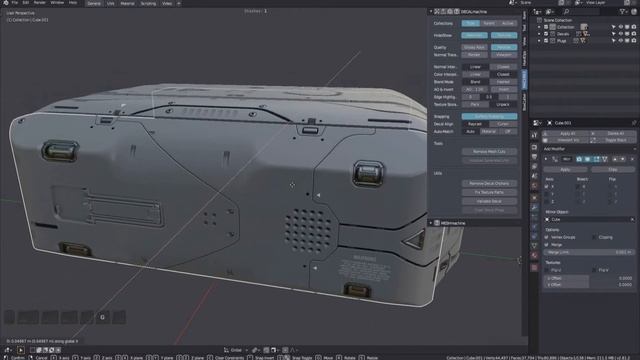Open the World properties tab icon
The height and width of the screenshot is (360, 640).
tap(534, 186)
